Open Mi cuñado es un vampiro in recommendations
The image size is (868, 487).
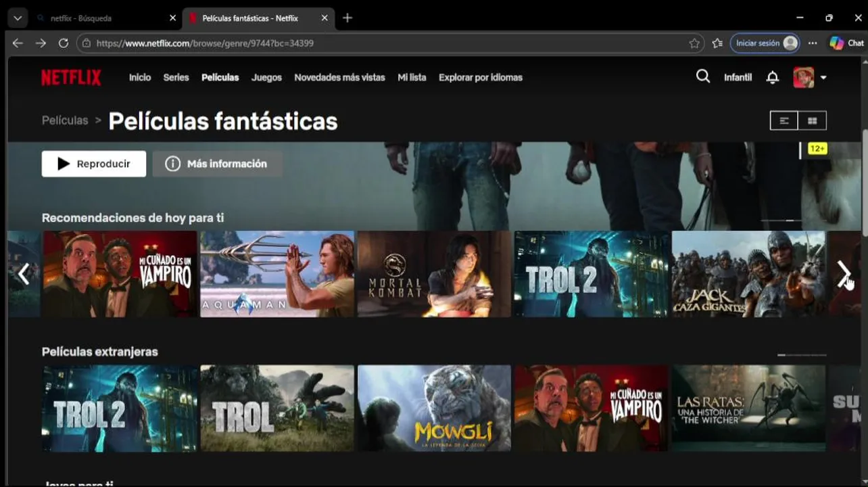pos(120,274)
